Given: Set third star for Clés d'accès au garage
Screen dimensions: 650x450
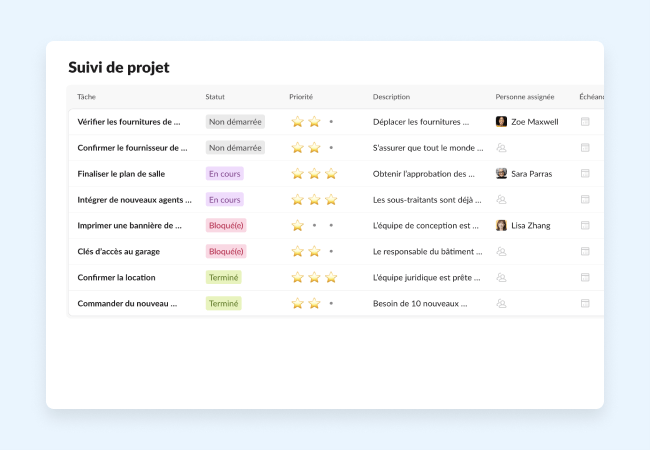Looking at the screenshot, I should (331, 252).
